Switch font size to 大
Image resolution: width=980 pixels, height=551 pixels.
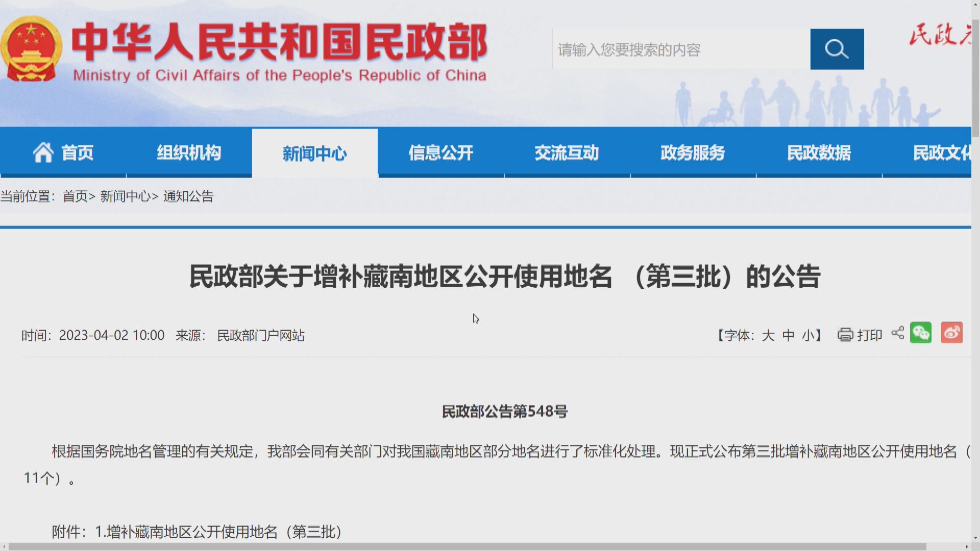[x=769, y=335]
